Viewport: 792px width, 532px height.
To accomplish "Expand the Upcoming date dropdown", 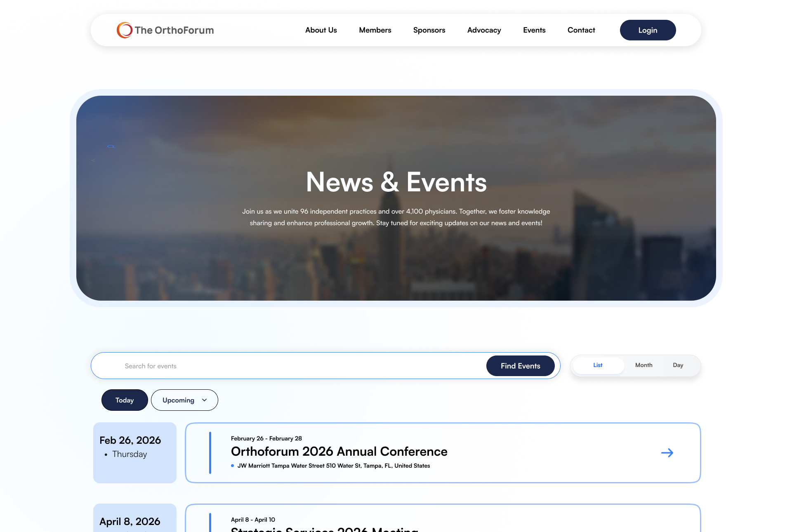I will (179, 400).
